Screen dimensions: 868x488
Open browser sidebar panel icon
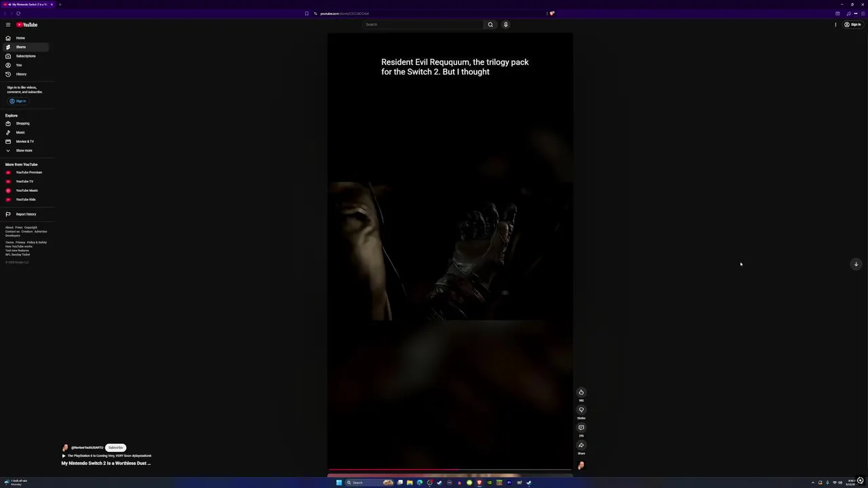(x=837, y=14)
